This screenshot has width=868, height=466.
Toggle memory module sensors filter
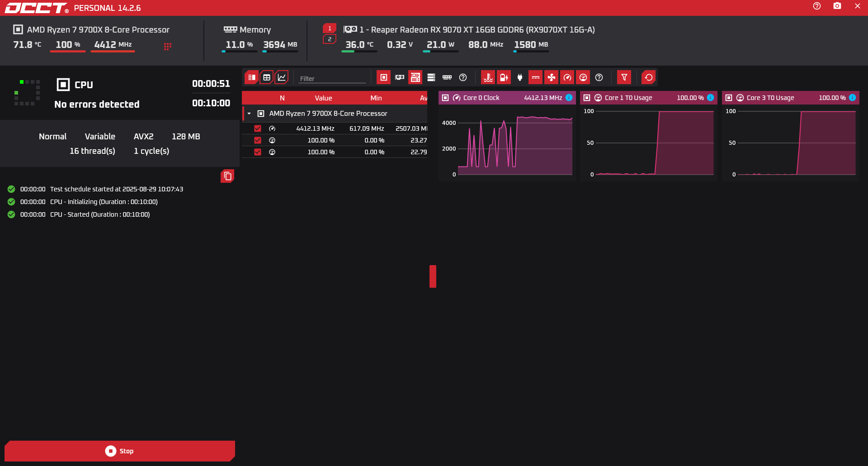point(447,77)
